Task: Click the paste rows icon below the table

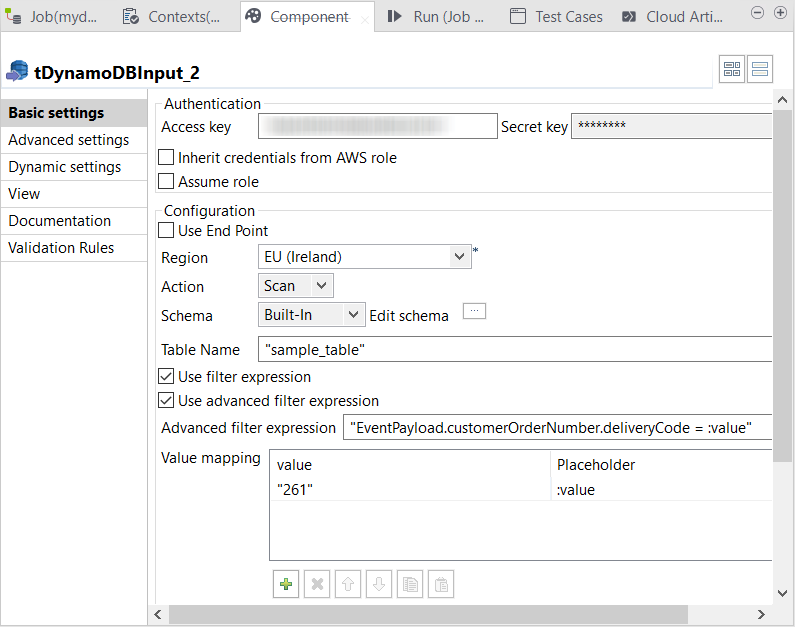Action: [x=441, y=584]
